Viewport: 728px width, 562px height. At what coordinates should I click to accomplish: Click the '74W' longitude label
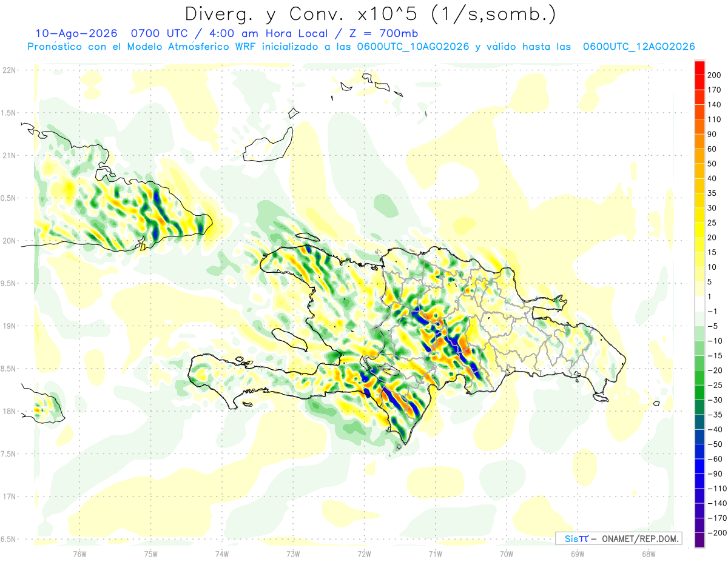(x=222, y=554)
